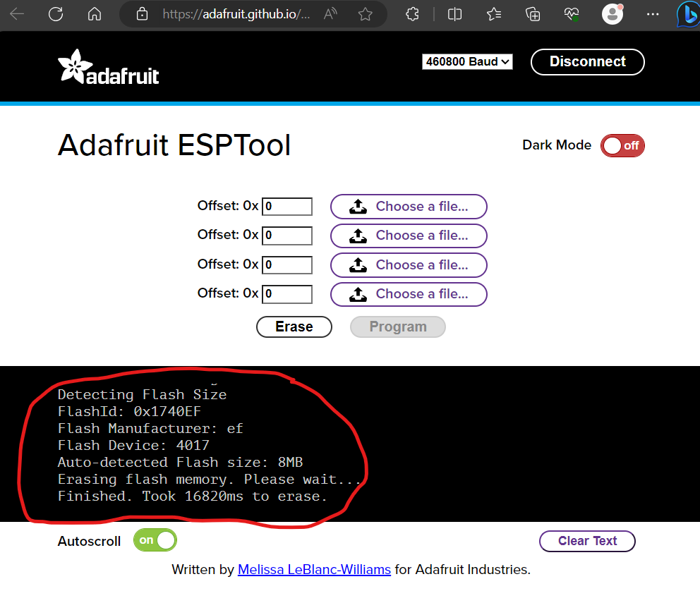The height and width of the screenshot is (591, 700).
Task: Click the 'Adafruit ESPTool' heading
Action: [174, 145]
